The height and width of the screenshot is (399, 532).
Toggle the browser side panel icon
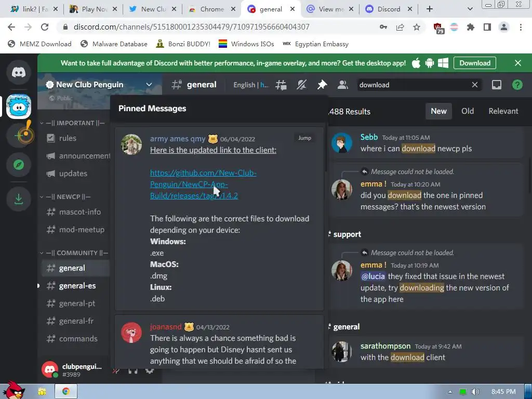tap(487, 27)
